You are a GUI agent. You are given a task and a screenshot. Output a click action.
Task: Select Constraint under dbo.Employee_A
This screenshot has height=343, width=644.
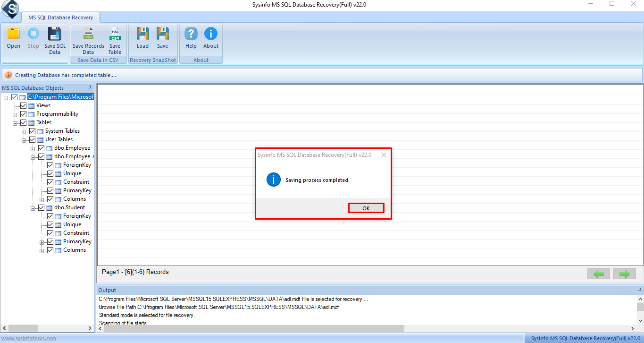point(76,182)
